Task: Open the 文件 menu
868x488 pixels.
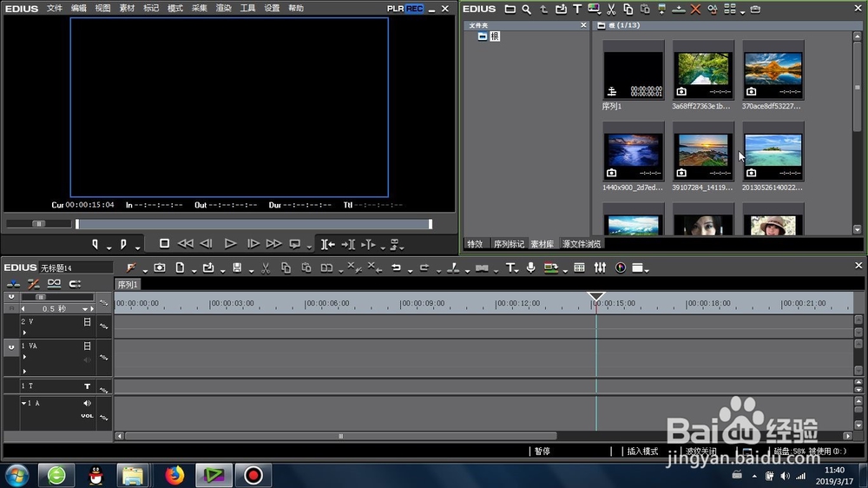Action: point(54,9)
